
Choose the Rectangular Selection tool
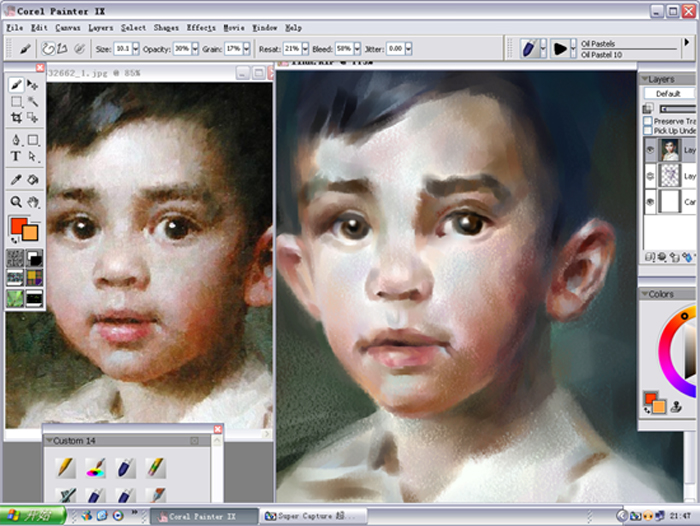coord(16,101)
